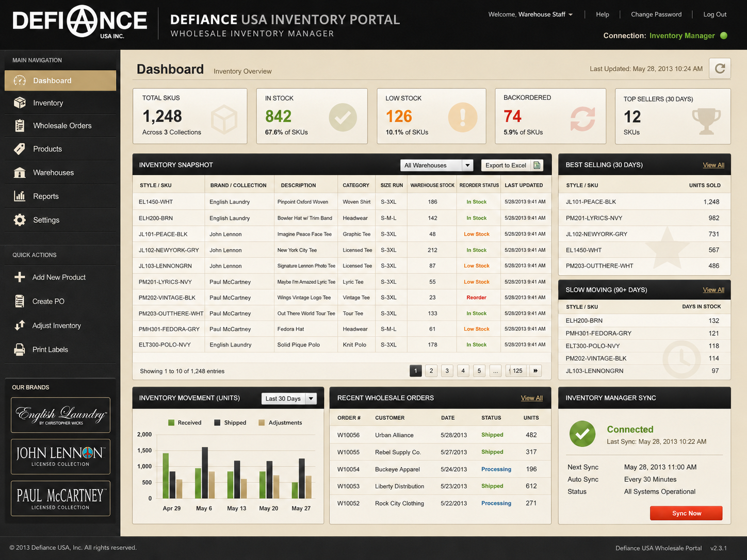
Task: Open Settings navigation item
Action: click(60, 220)
